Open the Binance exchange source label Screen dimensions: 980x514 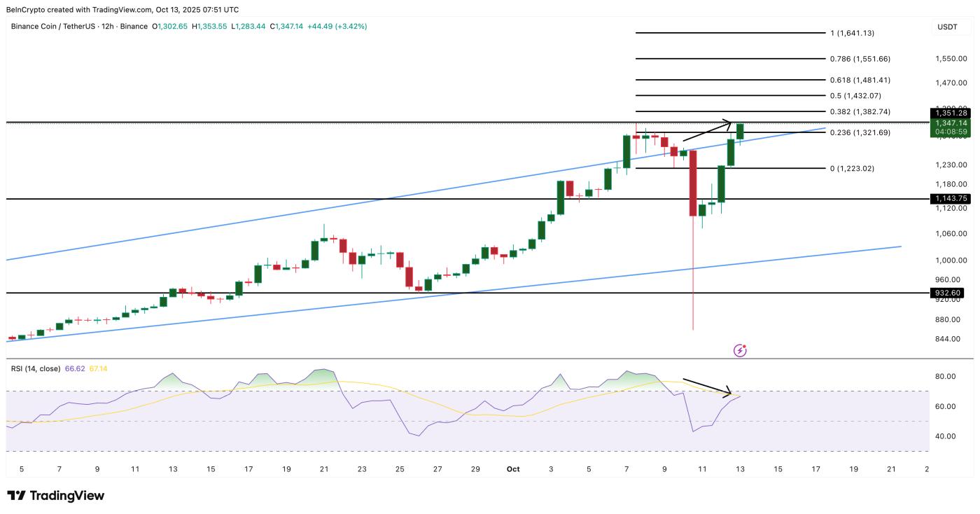pos(134,27)
